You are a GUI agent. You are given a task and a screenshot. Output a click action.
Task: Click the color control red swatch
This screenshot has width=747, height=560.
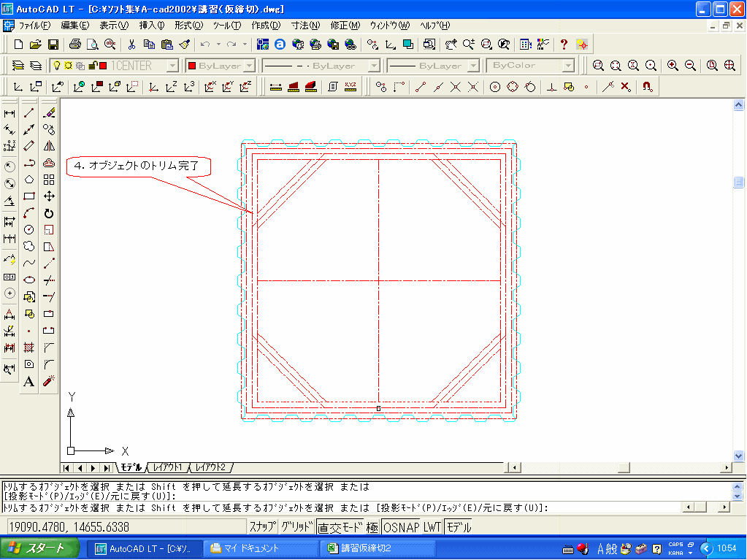[192, 65]
